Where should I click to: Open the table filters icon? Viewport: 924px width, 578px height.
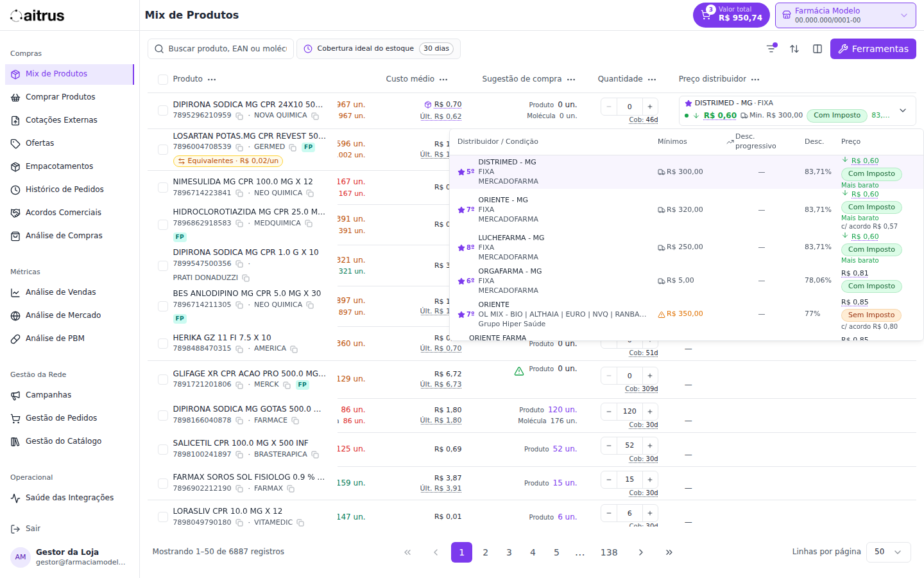click(x=771, y=49)
